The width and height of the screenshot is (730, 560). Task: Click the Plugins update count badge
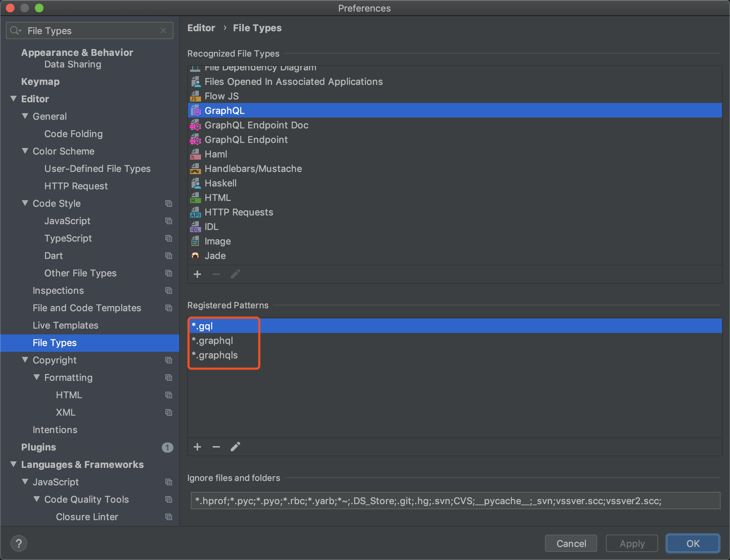pyautogui.click(x=167, y=448)
